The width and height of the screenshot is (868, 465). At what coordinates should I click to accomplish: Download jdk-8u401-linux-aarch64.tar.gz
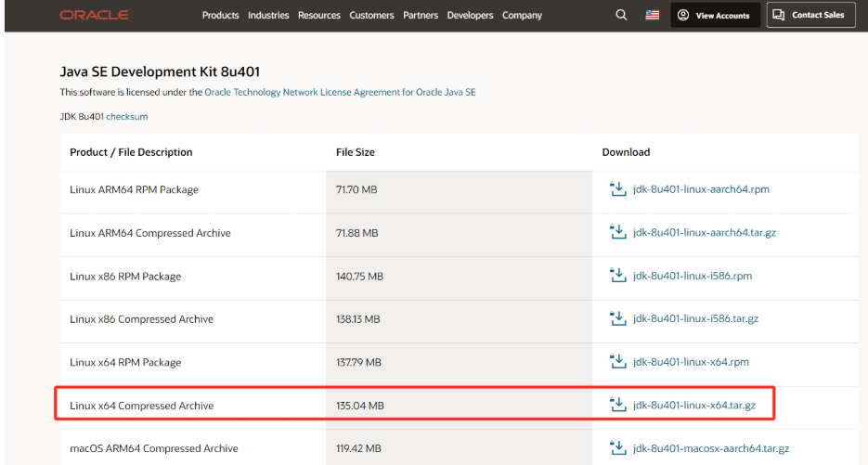point(704,232)
